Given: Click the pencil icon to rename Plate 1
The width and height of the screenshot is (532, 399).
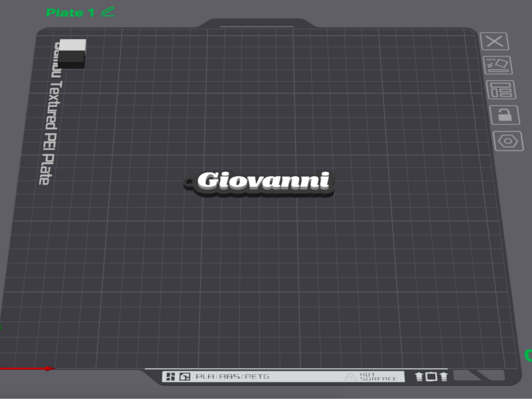Looking at the screenshot, I should tap(108, 12).
